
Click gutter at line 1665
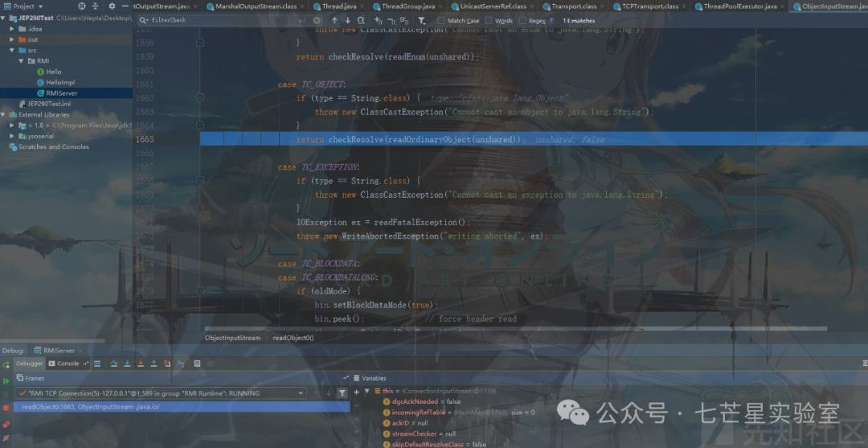[x=166, y=139]
